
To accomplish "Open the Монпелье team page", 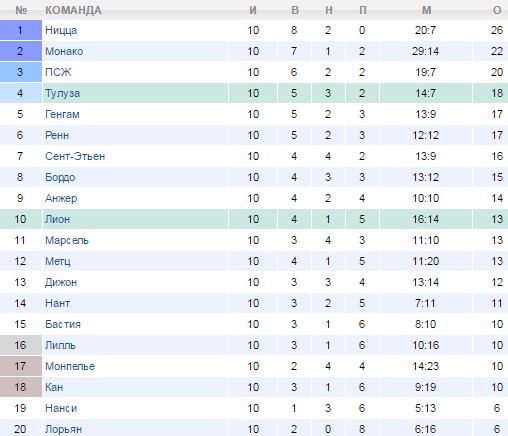I will pos(70,366).
